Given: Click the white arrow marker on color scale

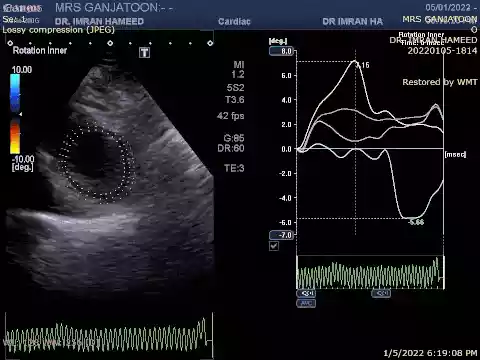Looking at the screenshot, I should pyautogui.click(x=21, y=114).
